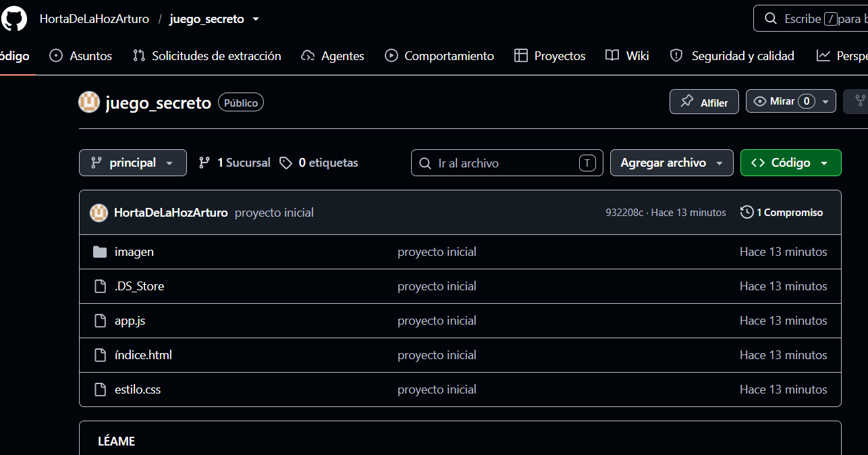The width and height of the screenshot is (868, 455).
Task: Expand the Mirar watch options
Action: coord(827,102)
